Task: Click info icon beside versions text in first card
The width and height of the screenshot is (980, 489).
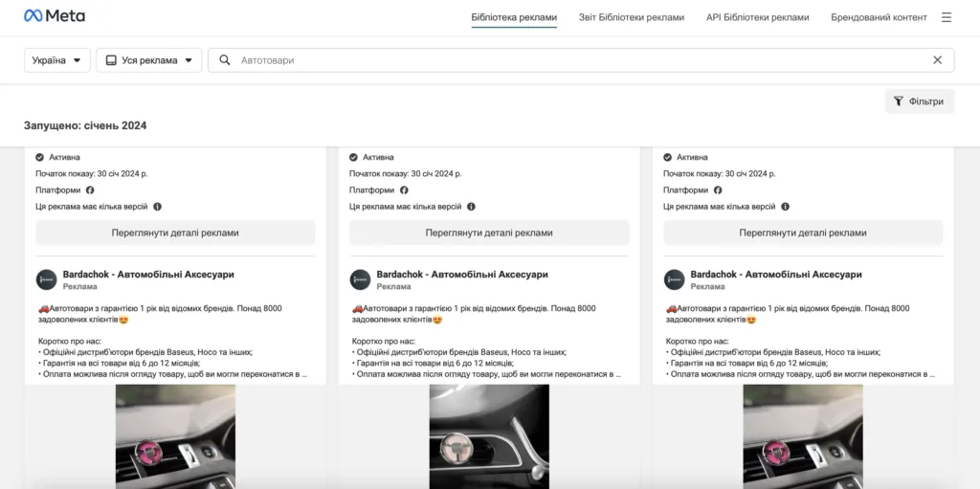Action: coord(158,207)
